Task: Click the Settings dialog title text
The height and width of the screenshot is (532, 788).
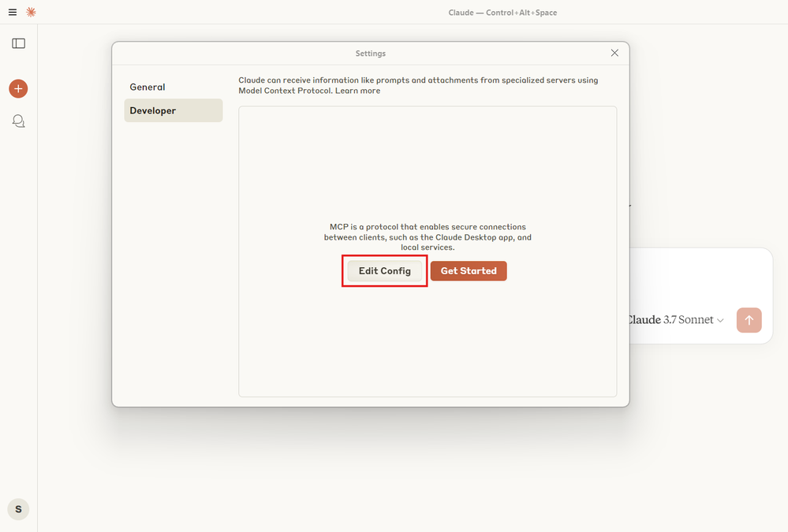Action: (371, 54)
